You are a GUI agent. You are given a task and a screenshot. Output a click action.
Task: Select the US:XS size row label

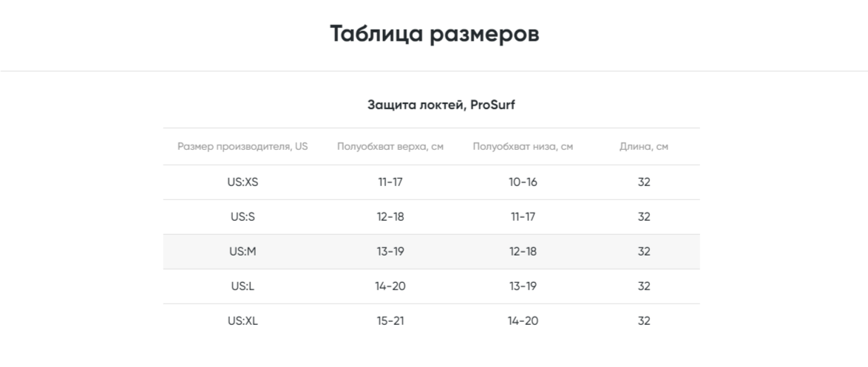tap(243, 182)
